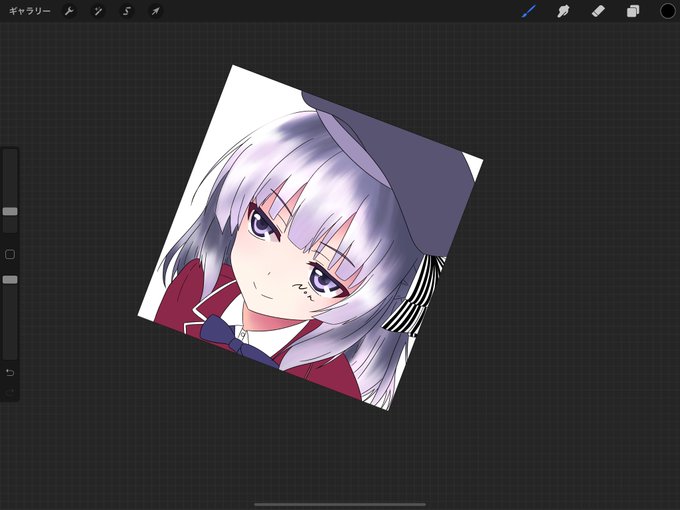The height and width of the screenshot is (510, 680).
Task: Open the Layers panel
Action: coord(633,11)
